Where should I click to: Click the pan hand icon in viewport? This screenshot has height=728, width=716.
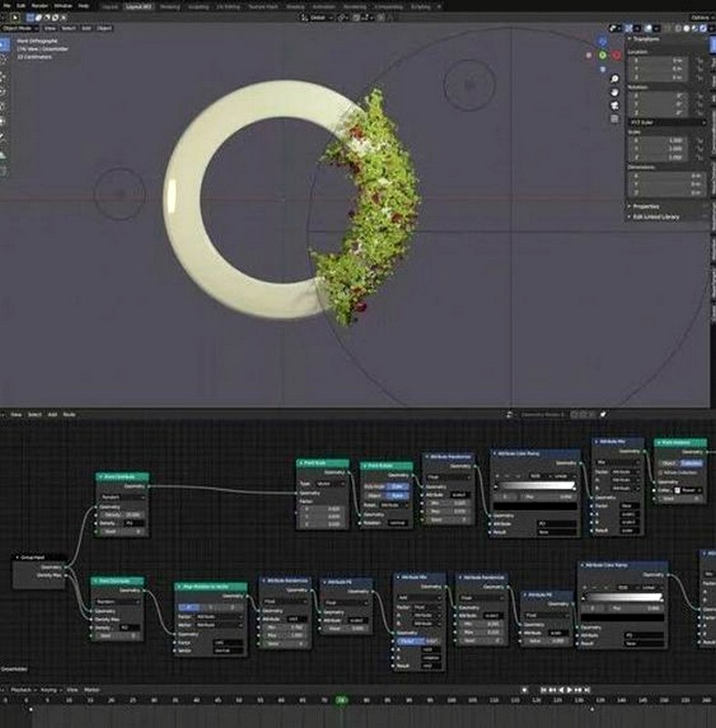point(615,91)
